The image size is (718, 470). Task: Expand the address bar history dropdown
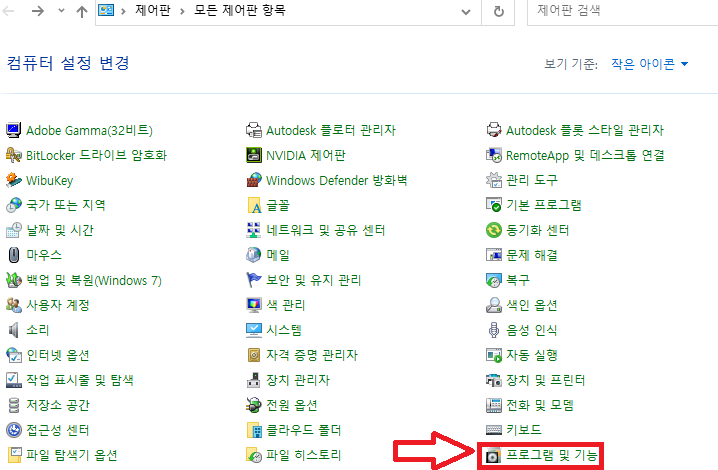tap(466, 11)
